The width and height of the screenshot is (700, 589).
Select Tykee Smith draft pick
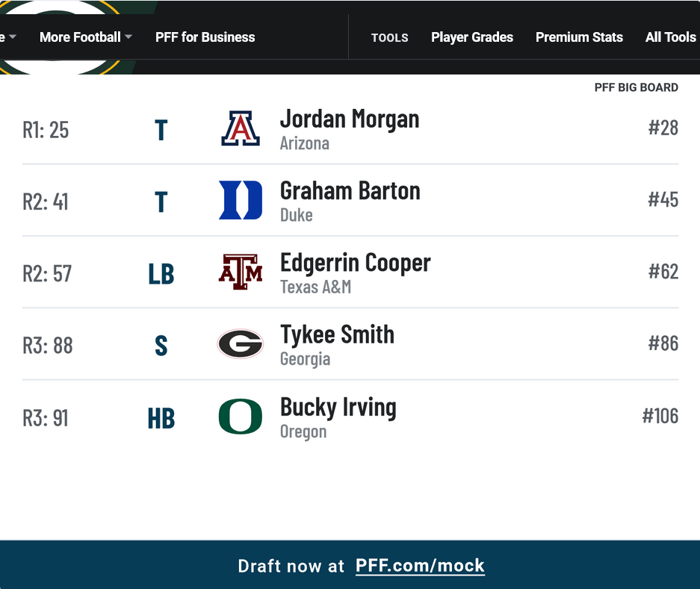click(x=337, y=334)
